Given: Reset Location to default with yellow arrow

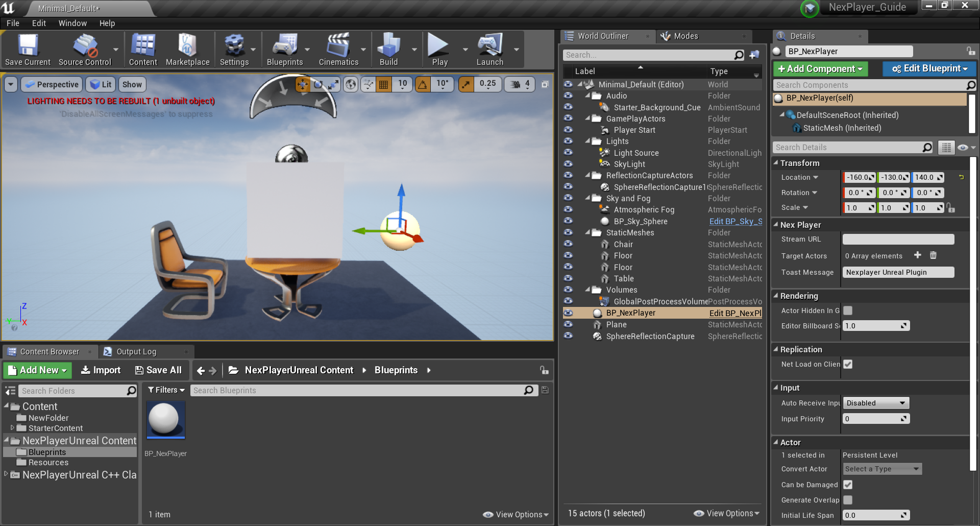Looking at the screenshot, I should (961, 177).
